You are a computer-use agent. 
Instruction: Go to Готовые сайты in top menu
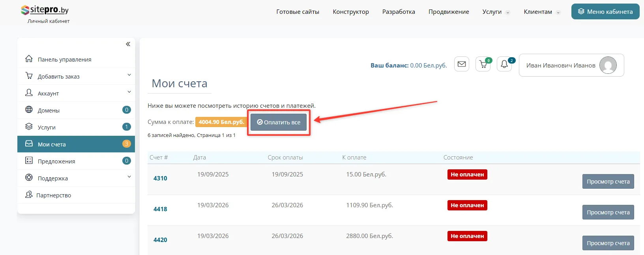click(298, 12)
